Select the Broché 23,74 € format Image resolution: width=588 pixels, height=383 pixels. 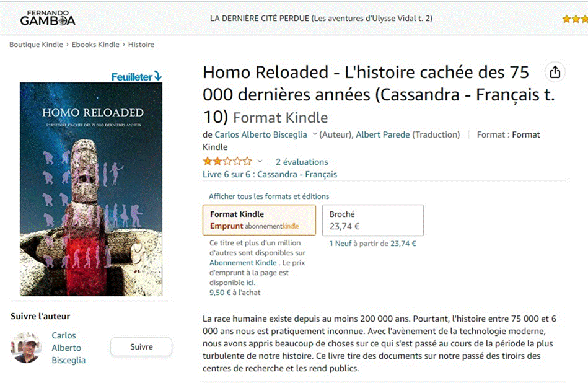coord(373,220)
